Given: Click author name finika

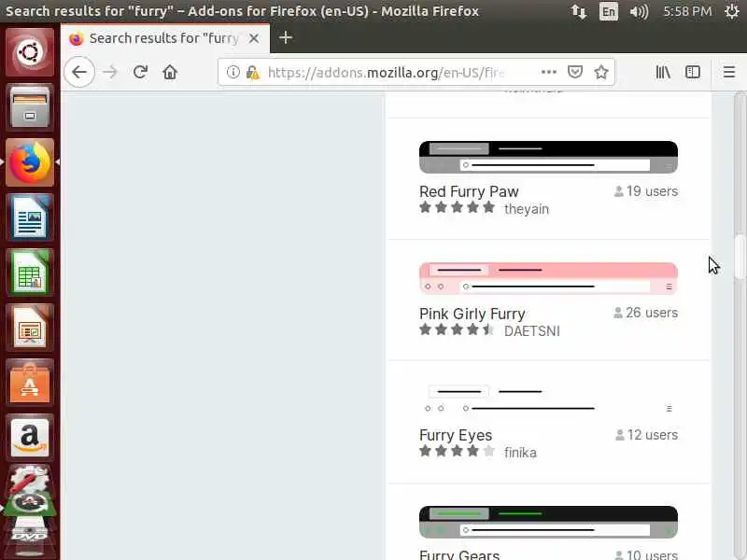Looking at the screenshot, I should [520, 453].
